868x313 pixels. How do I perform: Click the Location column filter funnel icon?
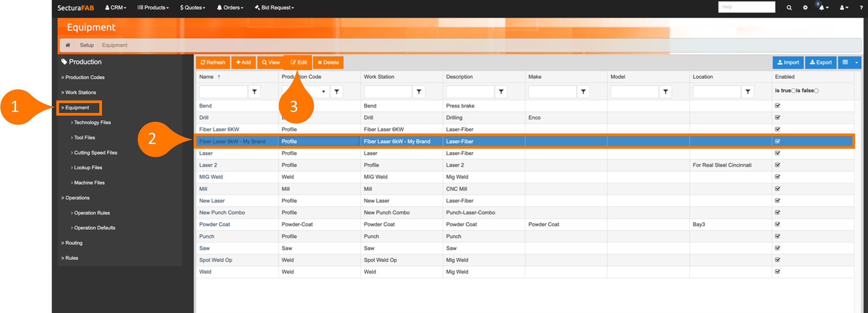(748, 92)
